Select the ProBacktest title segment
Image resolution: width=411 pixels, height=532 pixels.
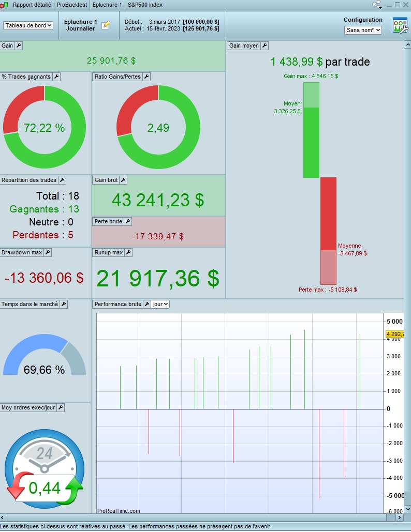pos(71,5)
